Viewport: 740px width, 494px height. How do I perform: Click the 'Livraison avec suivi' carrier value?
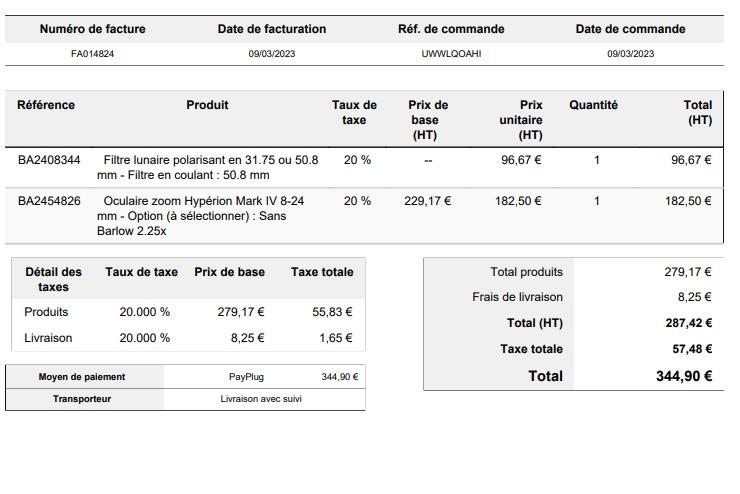click(x=261, y=399)
